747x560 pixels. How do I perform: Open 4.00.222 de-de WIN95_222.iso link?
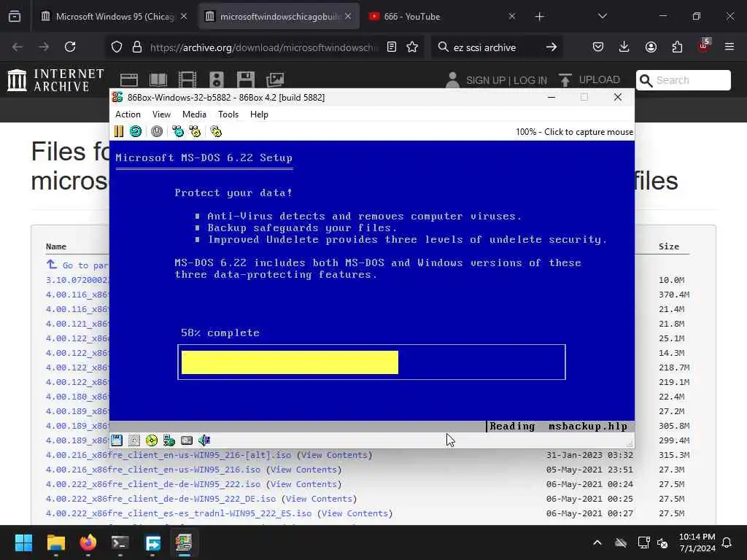[153, 484]
